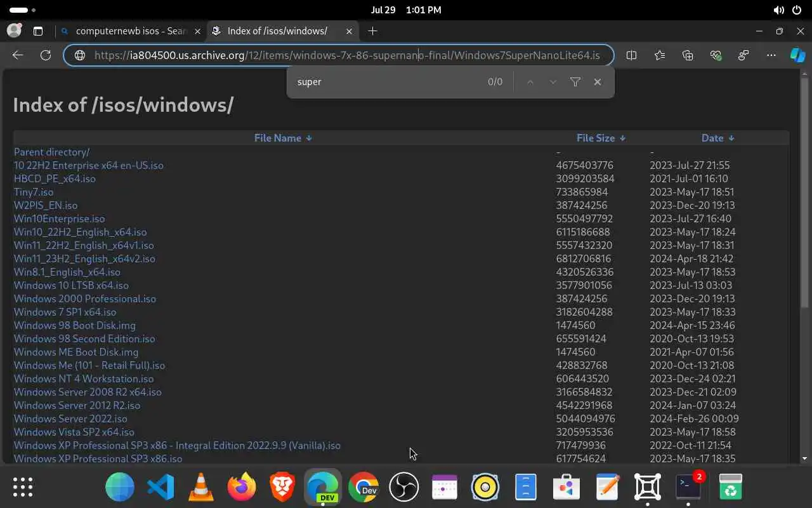Open Win11_23H2_English_x64v2.iso
Viewport: 812px width, 508px height.
[x=84, y=258]
